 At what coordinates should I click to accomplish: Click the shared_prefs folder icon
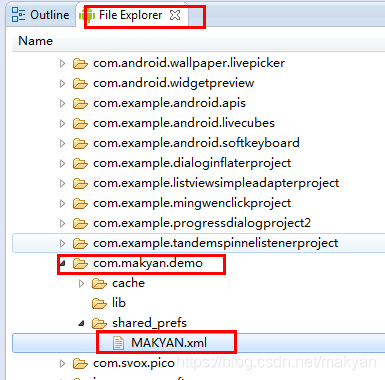click(99, 323)
